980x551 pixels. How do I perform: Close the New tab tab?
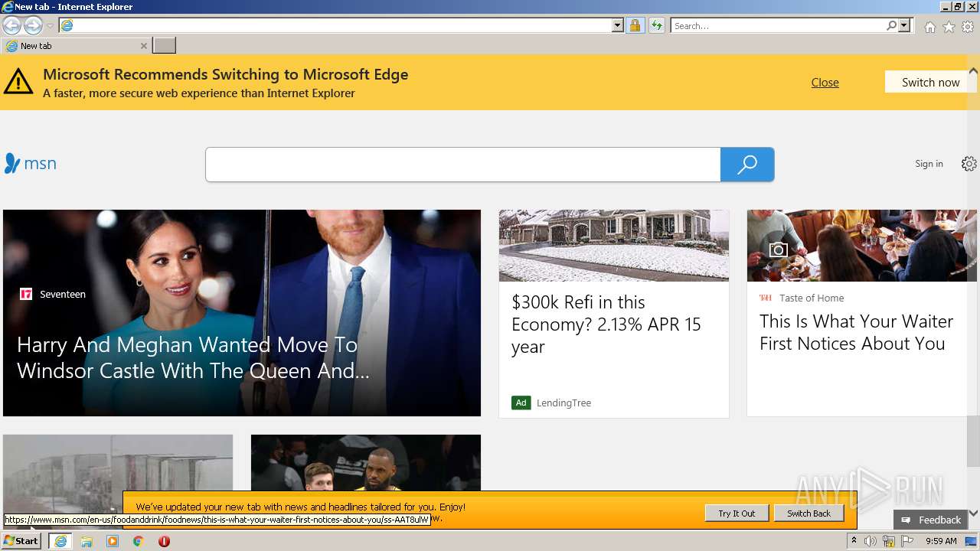143,46
